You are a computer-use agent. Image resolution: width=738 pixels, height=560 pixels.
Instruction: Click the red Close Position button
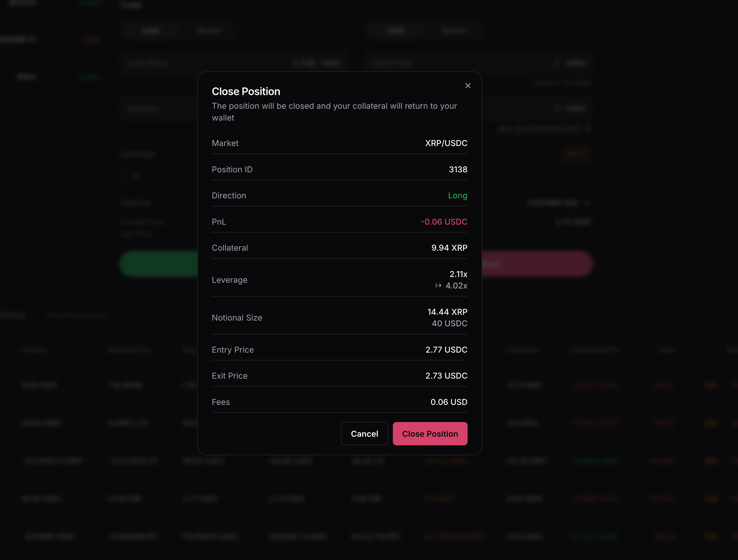(430, 433)
